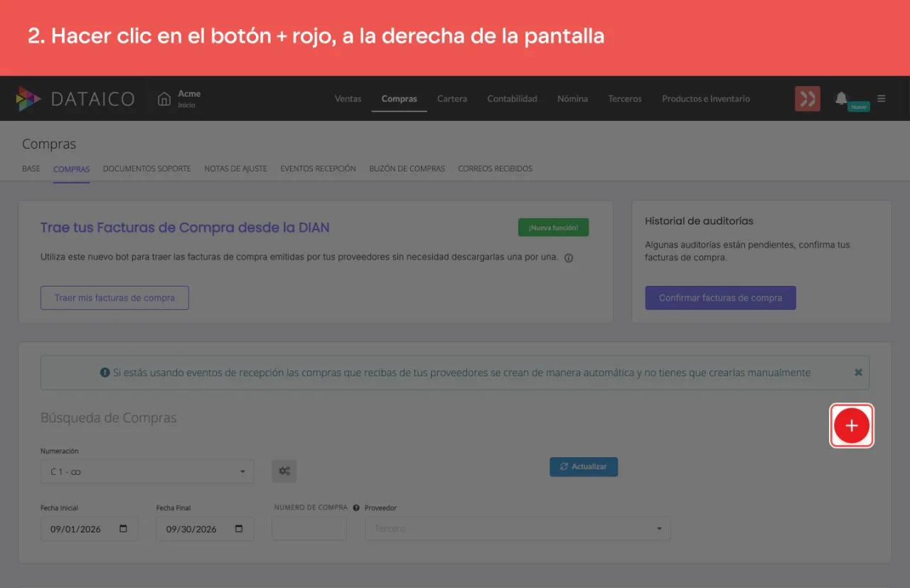Viewport: 910px width, 588px height.
Task: Open the Cartera menu
Action: point(452,99)
